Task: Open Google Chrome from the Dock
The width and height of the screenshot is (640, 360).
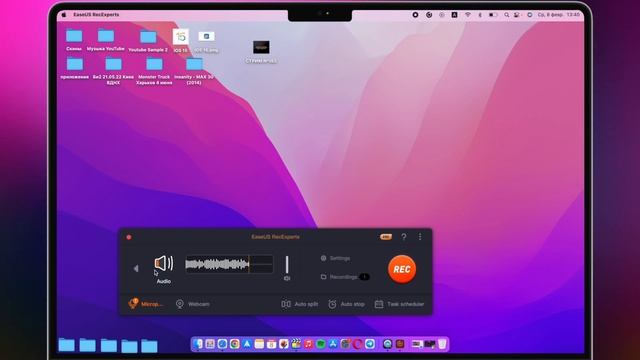Action: tap(235, 344)
